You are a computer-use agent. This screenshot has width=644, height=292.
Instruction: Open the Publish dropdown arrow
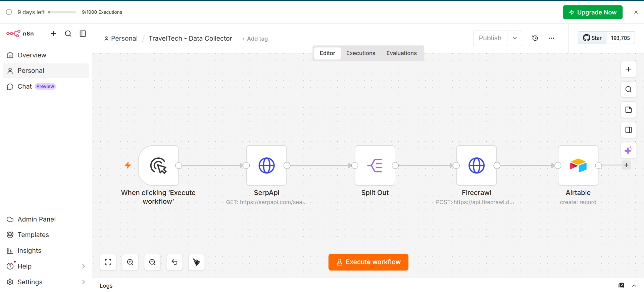click(x=514, y=38)
